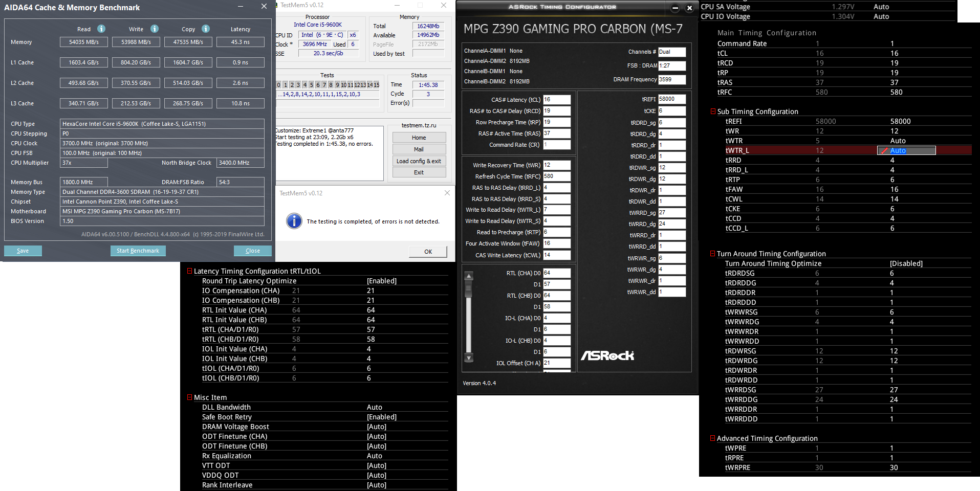
Task: Select the Rx Equalization Auto value
Action: click(x=375, y=456)
